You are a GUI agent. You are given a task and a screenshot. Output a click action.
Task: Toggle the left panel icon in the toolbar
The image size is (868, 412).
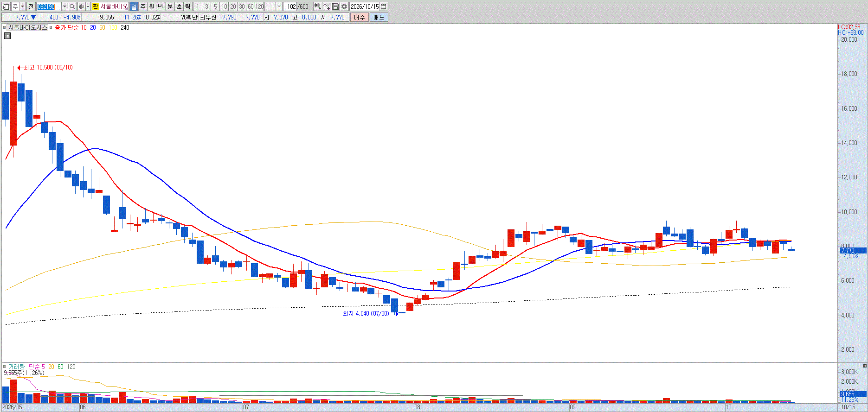pos(6,6)
